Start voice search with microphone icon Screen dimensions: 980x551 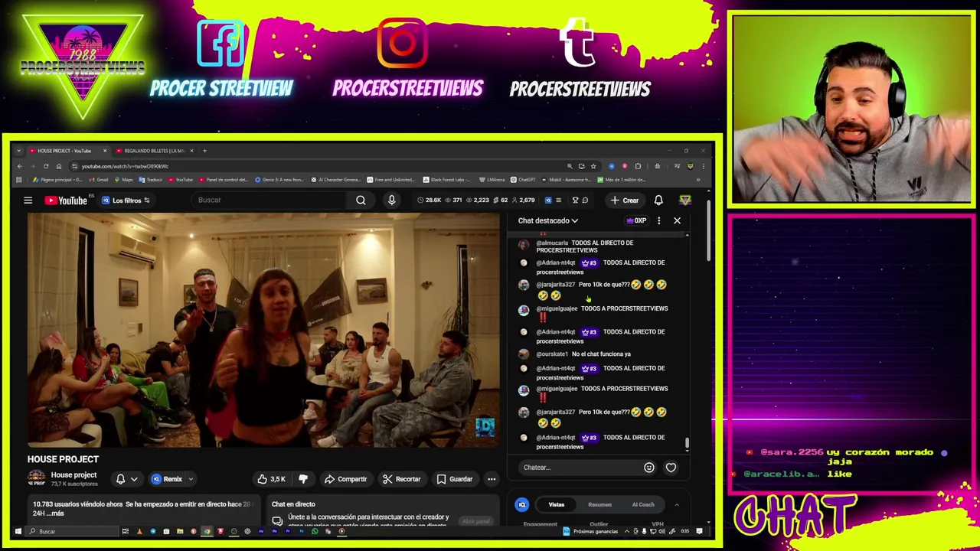pyautogui.click(x=391, y=200)
